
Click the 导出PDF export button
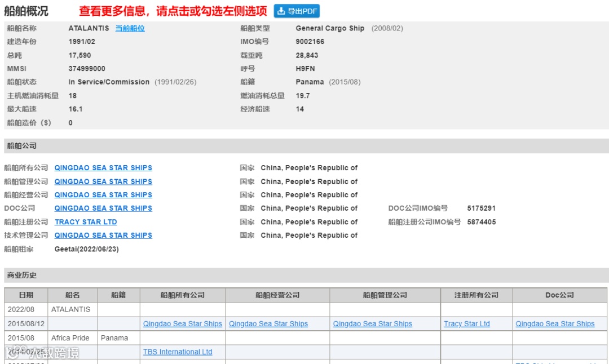(x=297, y=11)
